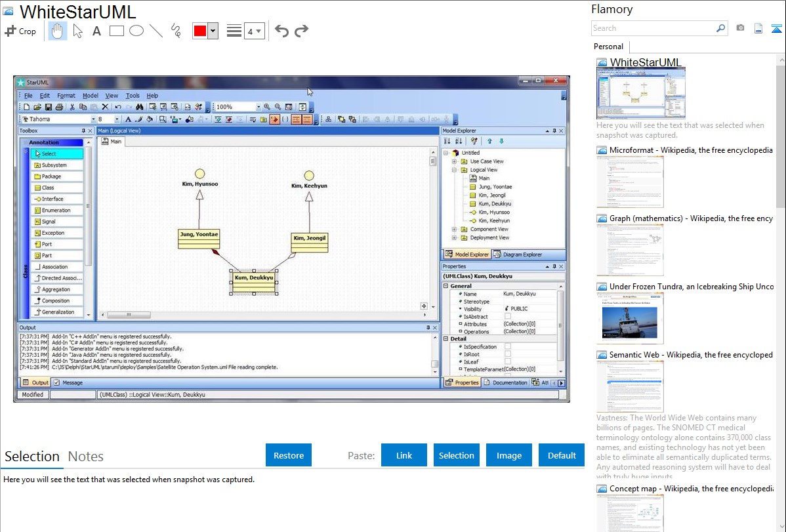Screen dimensions: 786x532
Task: Click the cut scissors icon in StarUML
Action: coord(72,107)
